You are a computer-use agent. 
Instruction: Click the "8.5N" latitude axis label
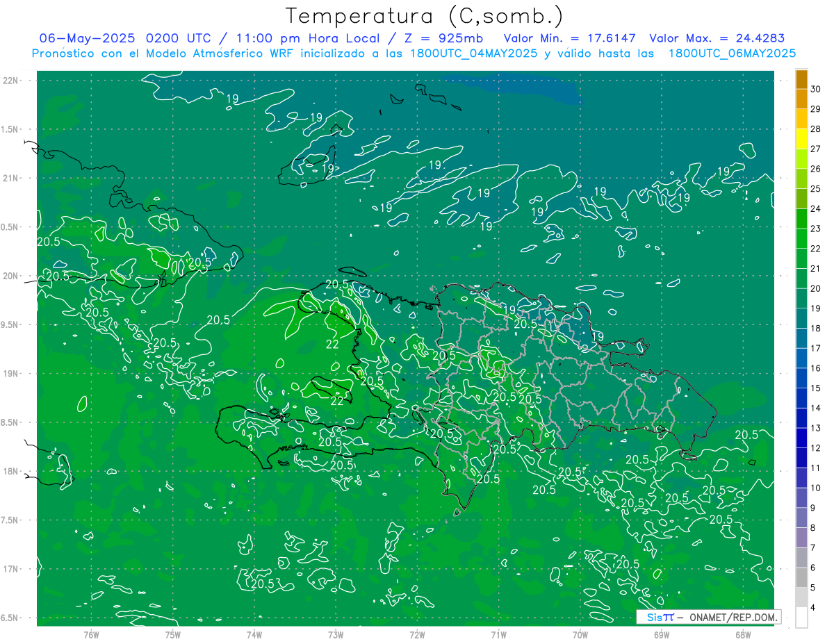[10, 422]
